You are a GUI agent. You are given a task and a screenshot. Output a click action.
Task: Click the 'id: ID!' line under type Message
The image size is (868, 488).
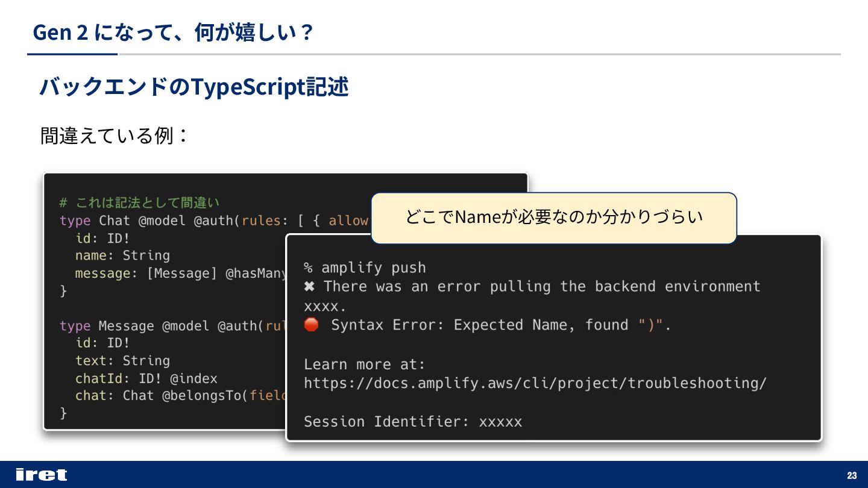click(102, 343)
